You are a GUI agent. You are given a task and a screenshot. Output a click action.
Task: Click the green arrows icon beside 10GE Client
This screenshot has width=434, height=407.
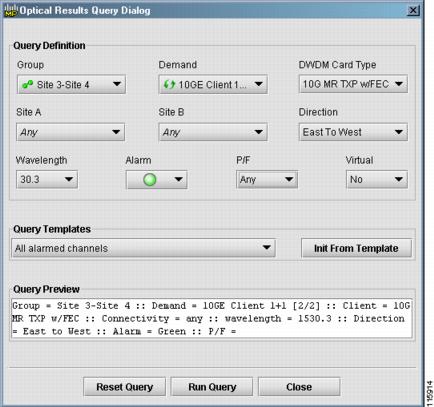click(169, 84)
